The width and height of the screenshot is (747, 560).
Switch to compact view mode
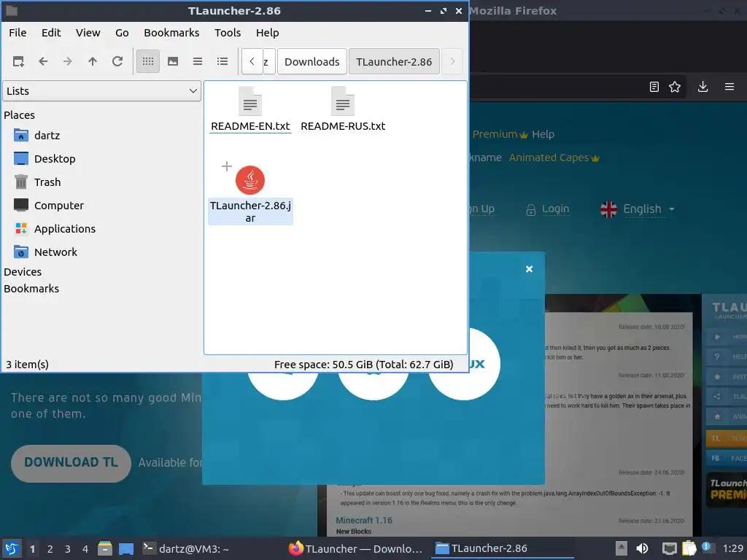(x=198, y=61)
